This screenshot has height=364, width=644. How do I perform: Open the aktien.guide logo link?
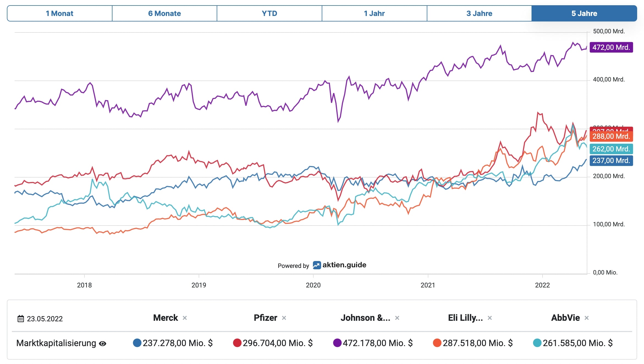(x=340, y=265)
